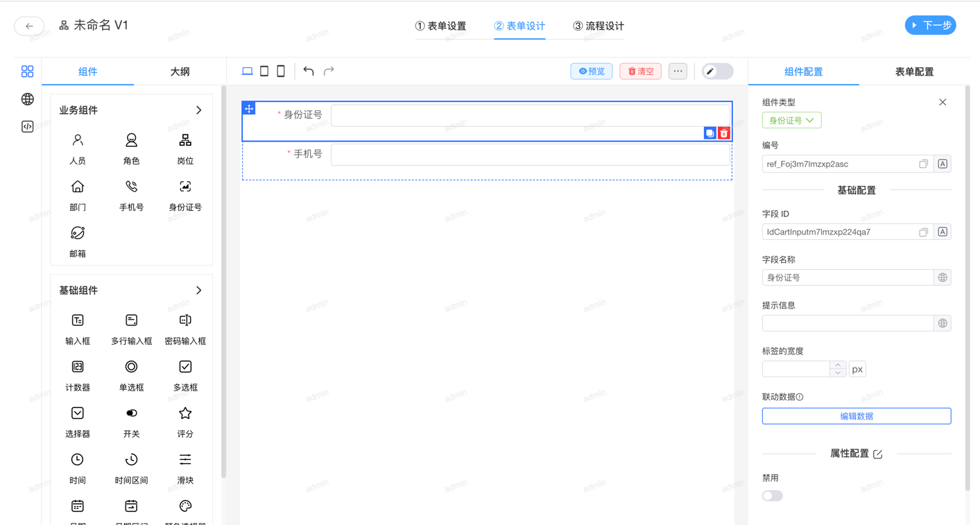Switch to tablet preview mode
Image resolution: width=980 pixels, height=525 pixels.
click(264, 71)
